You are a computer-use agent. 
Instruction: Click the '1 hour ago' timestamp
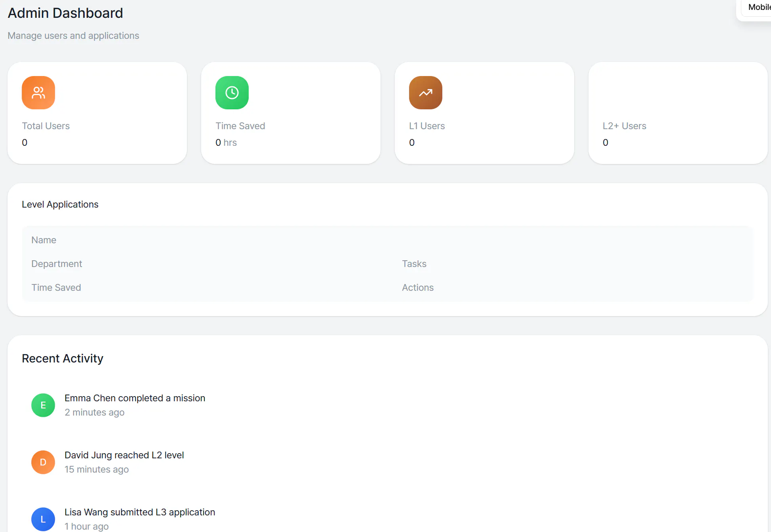click(x=87, y=526)
